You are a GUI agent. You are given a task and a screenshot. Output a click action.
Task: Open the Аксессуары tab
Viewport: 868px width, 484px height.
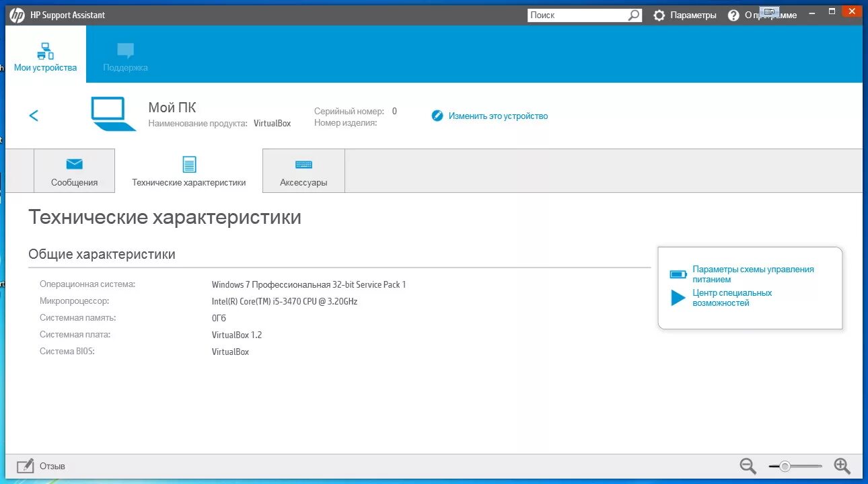[303, 171]
